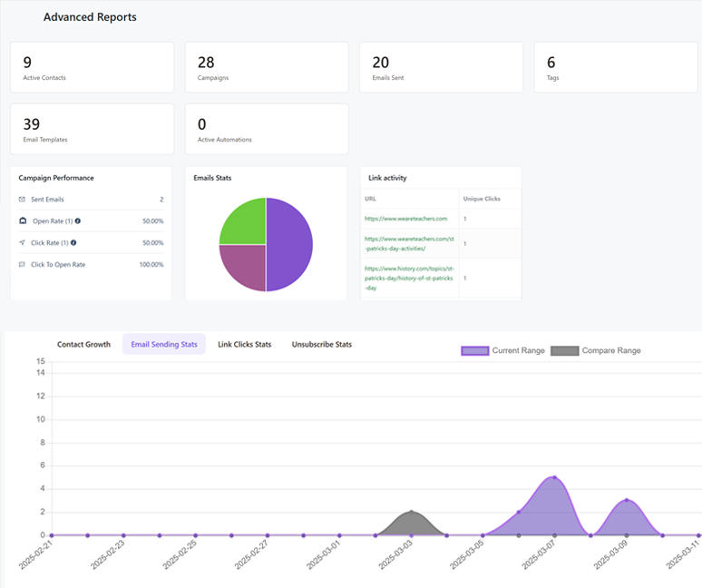Open the Link Clicks Stats tab
Image resolution: width=702 pixels, height=588 pixels.
(244, 345)
